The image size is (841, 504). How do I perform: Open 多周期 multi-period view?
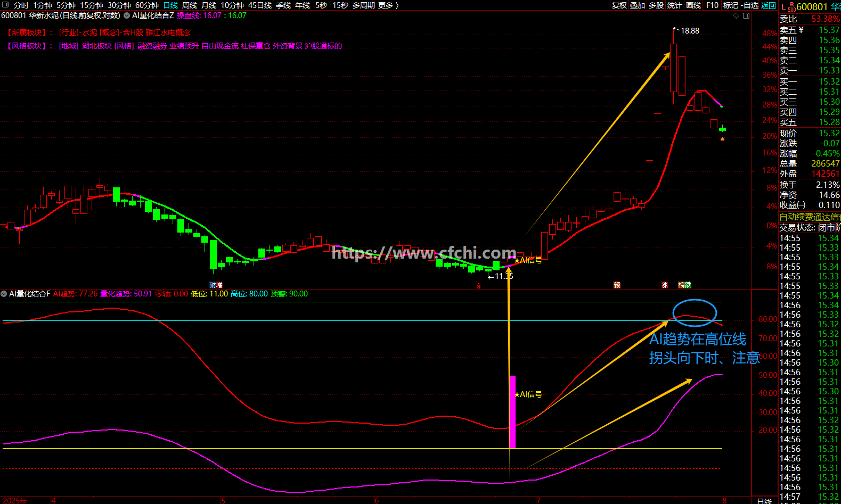click(x=364, y=5)
